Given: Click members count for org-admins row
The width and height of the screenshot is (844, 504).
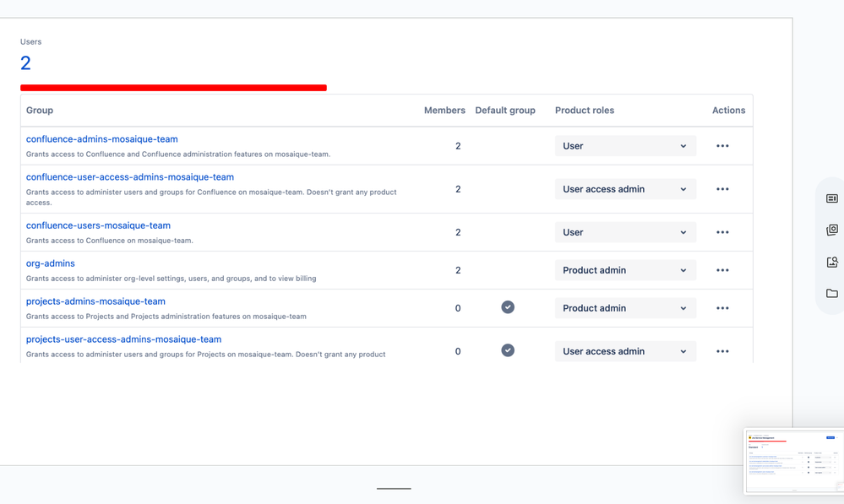Looking at the screenshot, I should point(458,270).
